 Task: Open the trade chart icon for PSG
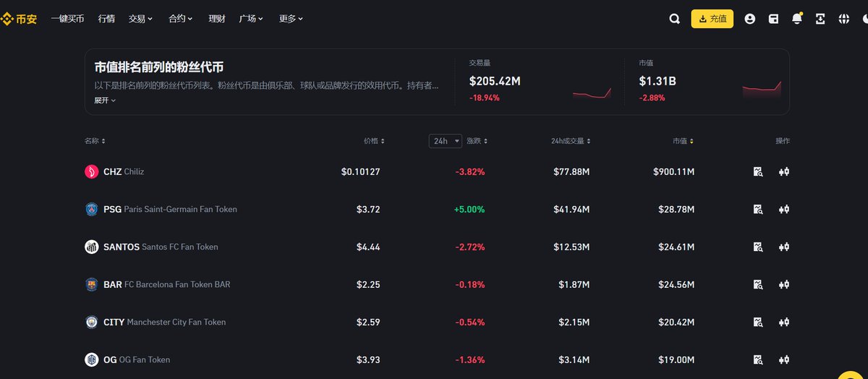pos(784,209)
